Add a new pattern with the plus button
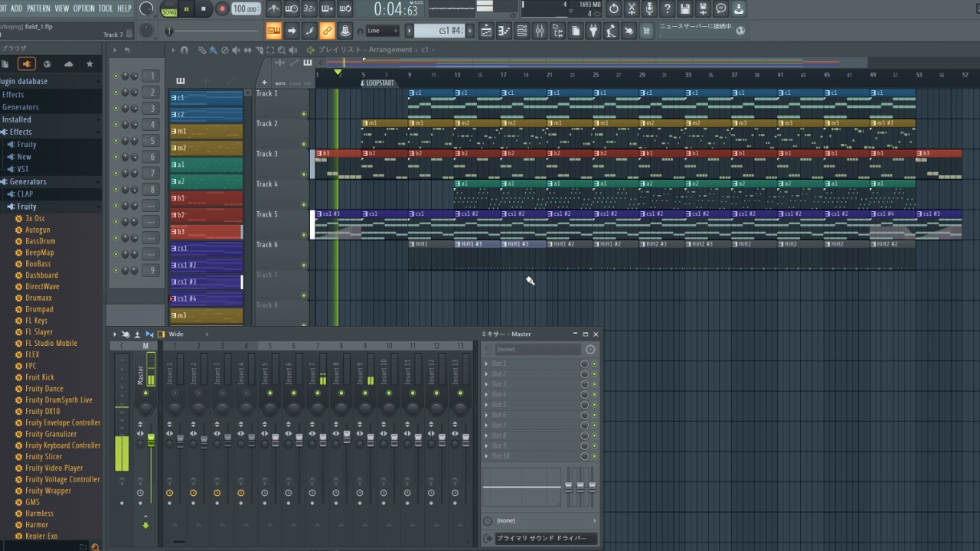This screenshot has width=980, height=551. (469, 31)
